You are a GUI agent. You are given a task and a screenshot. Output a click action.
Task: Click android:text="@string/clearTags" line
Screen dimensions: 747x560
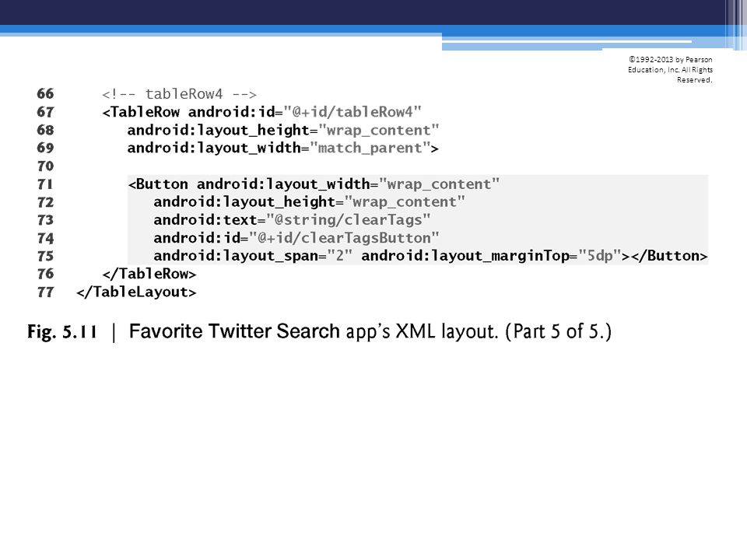tap(292, 220)
